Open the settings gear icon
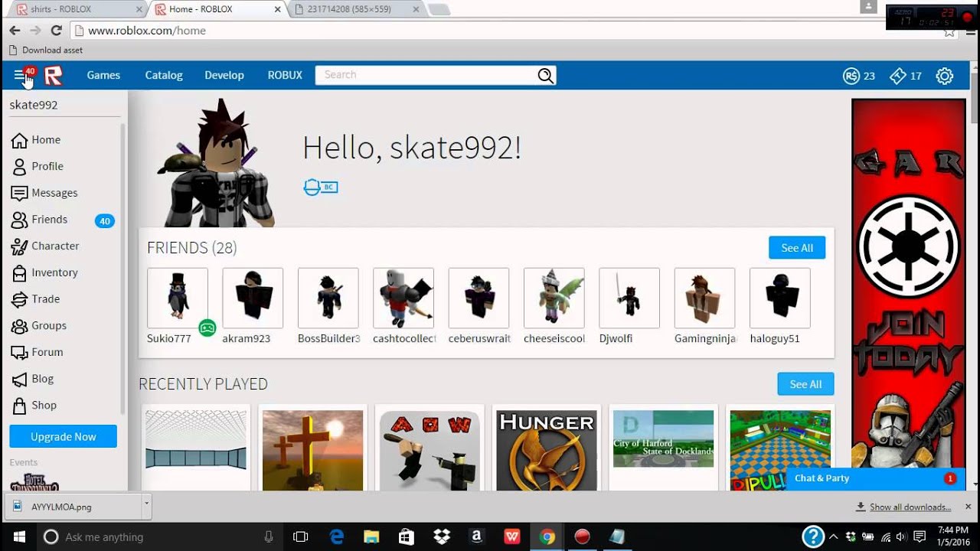980x551 pixels. click(x=944, y=76)
